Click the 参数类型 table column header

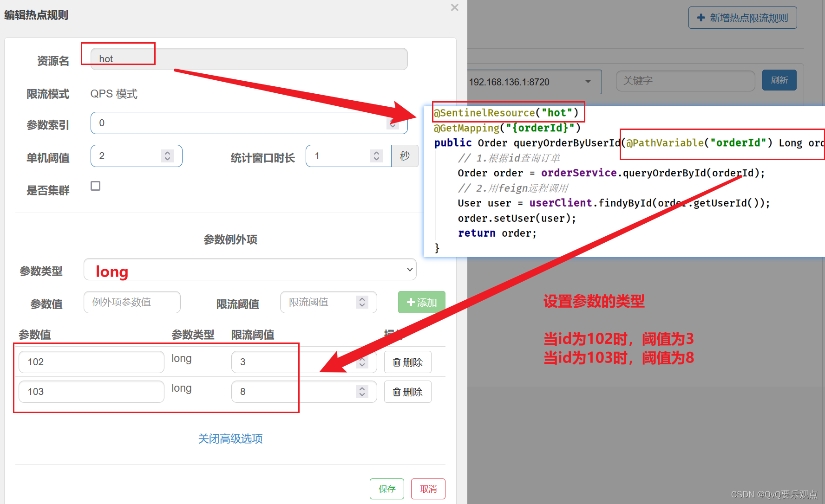[193, 335]
